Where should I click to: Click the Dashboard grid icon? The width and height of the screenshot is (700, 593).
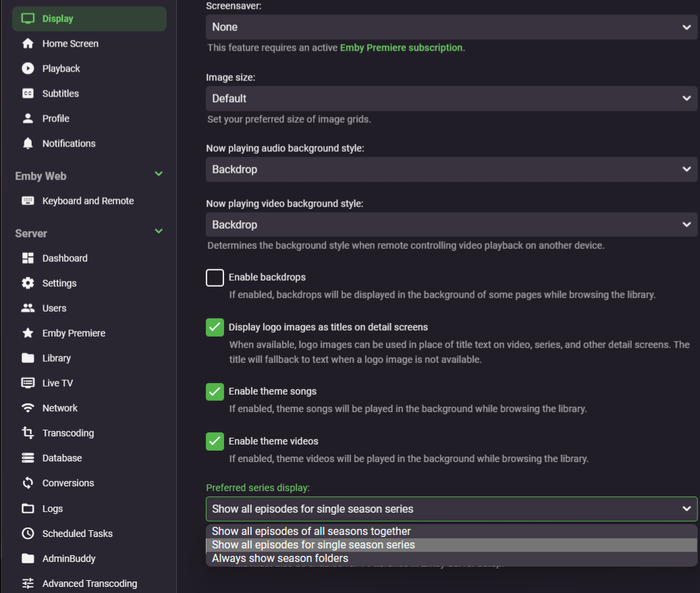(x=28, y=258)
